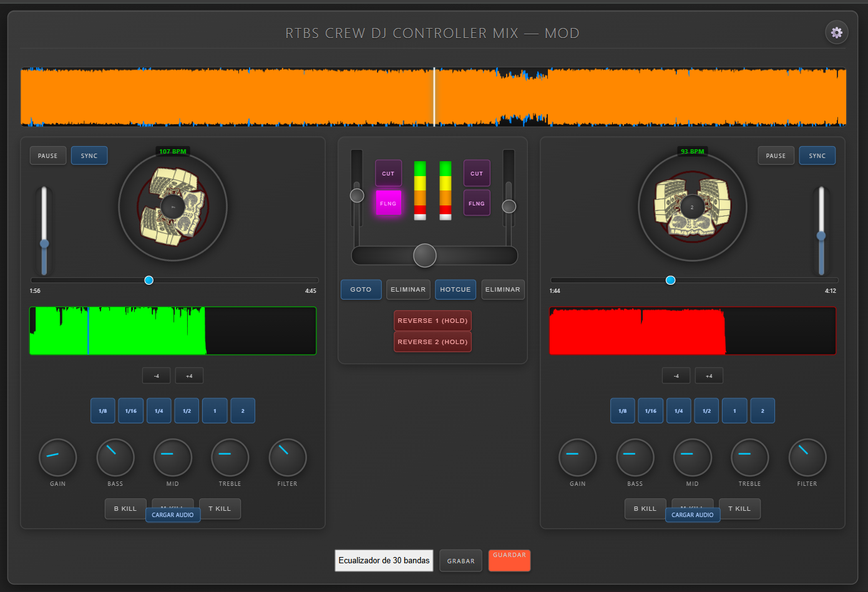868x592 pixels.
Task: Save the mix with GUARDAR
Action: point(509,560)
